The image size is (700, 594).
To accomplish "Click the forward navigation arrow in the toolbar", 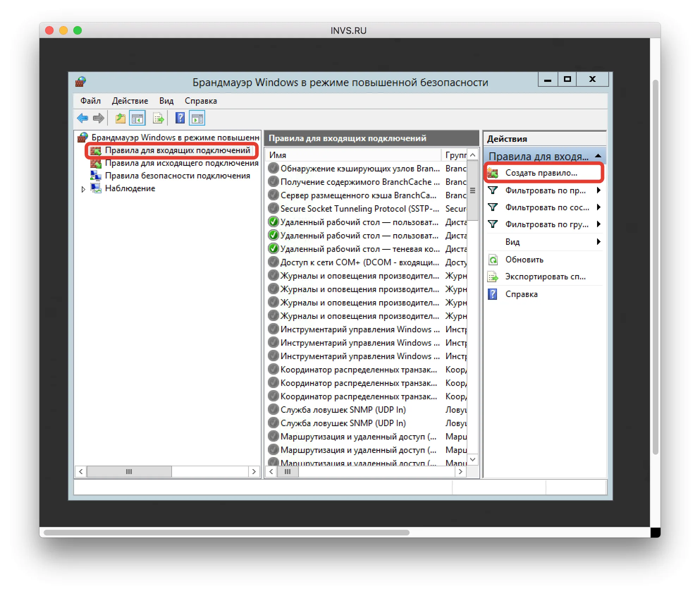I will coord(99,118).
